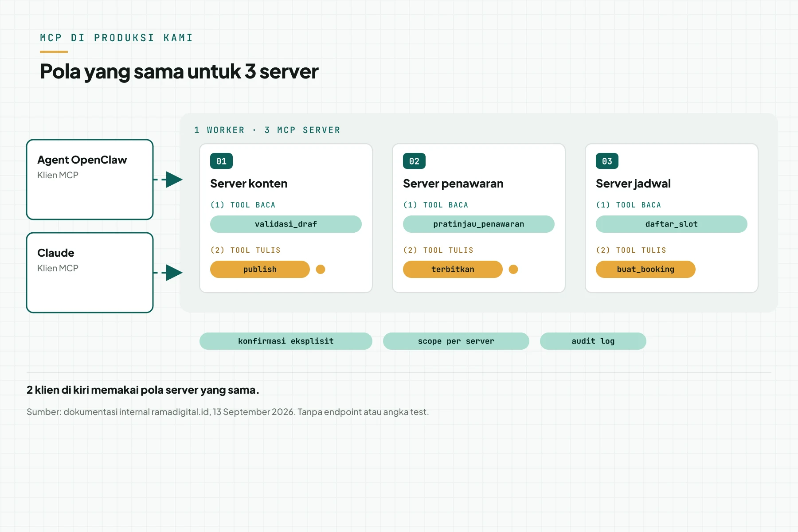Viewport: 798px width, 532px height.
Task: Click the title 'Pola yang sama untuk 3 server'
Action: point(179,71)
